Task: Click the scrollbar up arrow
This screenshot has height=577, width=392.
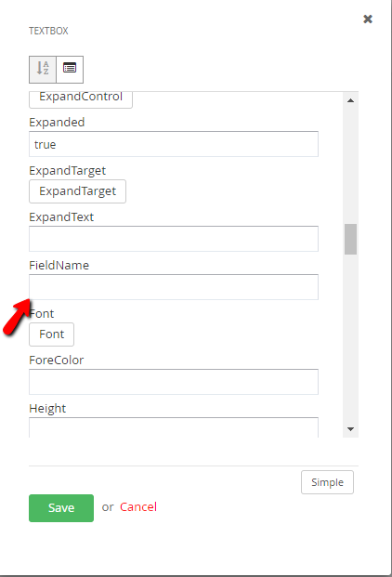Action: coord(350,100)
